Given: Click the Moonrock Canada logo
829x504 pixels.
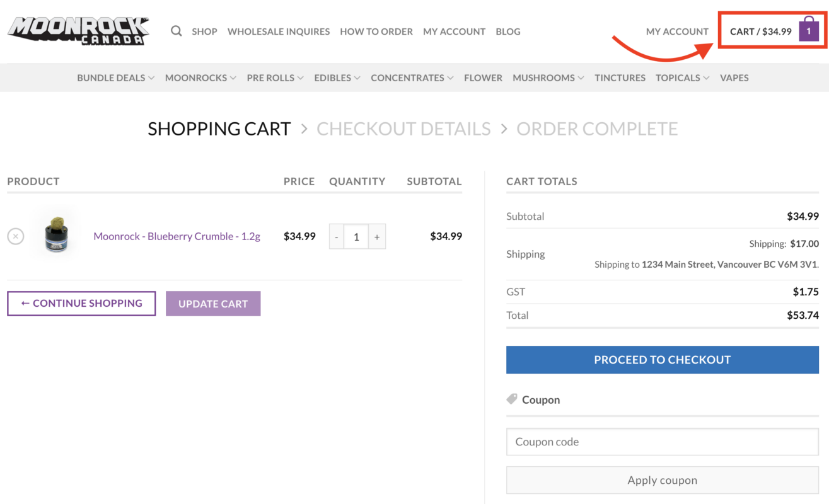Looking at the screenshot, I should pos(78,30).
